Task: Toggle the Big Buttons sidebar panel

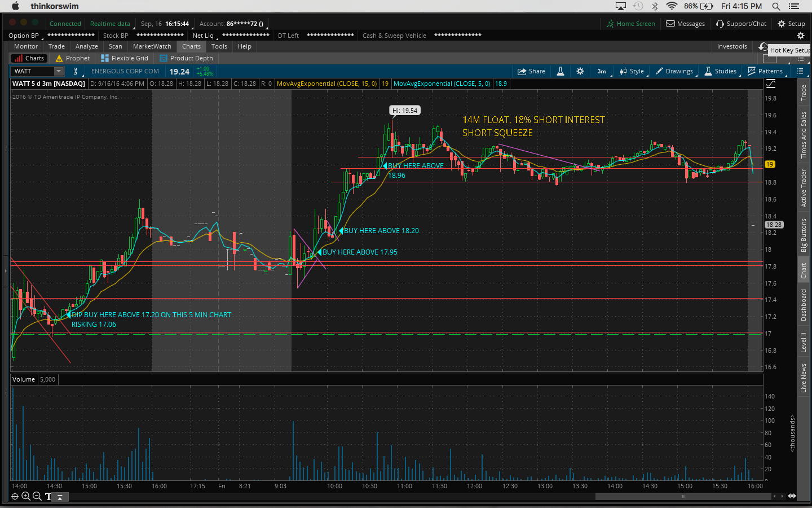Action: (804, 235)
